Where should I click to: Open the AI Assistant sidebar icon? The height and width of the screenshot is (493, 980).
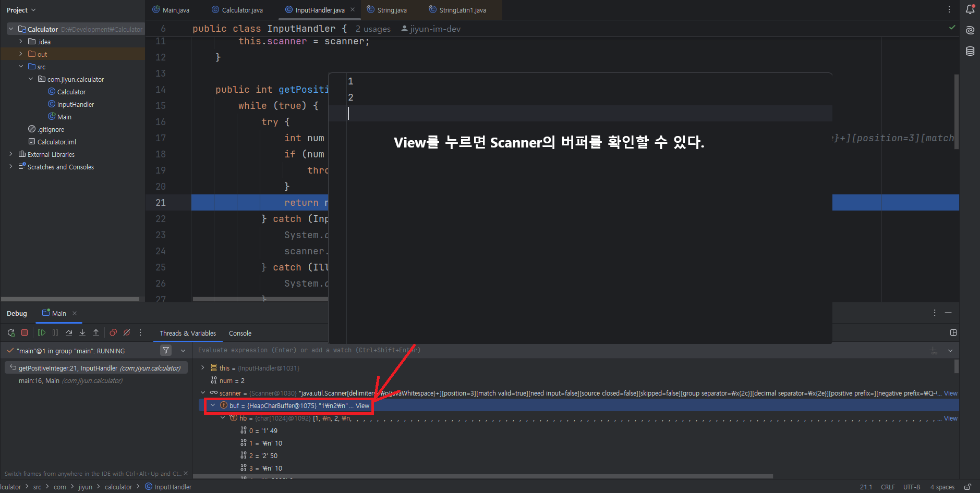[970, 30]
